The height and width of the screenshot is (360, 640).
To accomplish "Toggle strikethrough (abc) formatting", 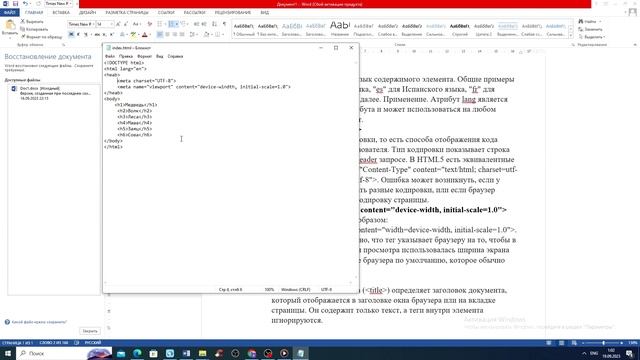I will click(97, 35).
